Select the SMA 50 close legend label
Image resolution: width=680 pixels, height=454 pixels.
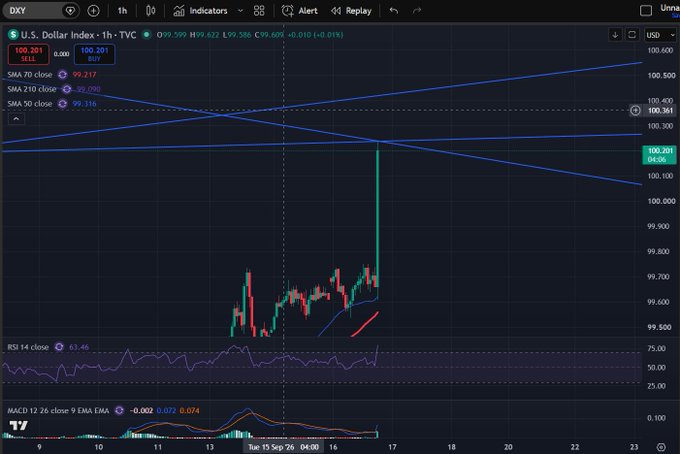tap(29, 104)
